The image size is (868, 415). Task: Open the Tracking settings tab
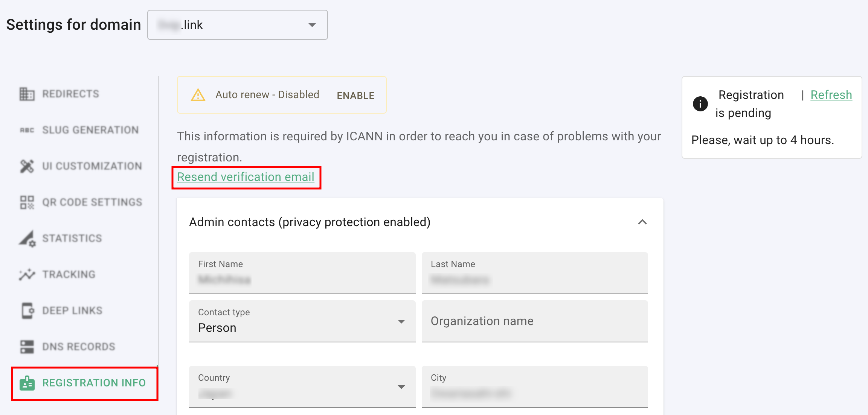(x=69, y=275)
